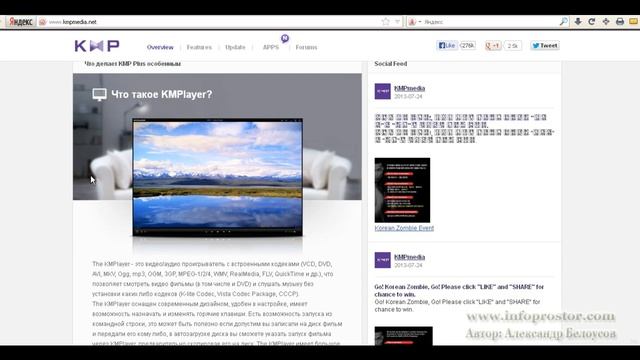Open the Features tab

(199, 47)
